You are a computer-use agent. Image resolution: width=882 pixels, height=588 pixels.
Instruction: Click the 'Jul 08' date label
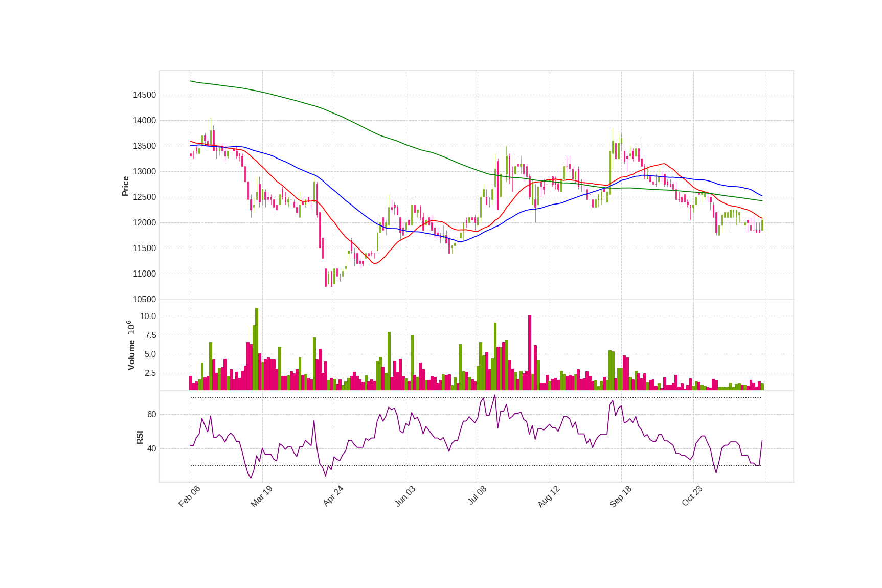(x=477, y=496)
